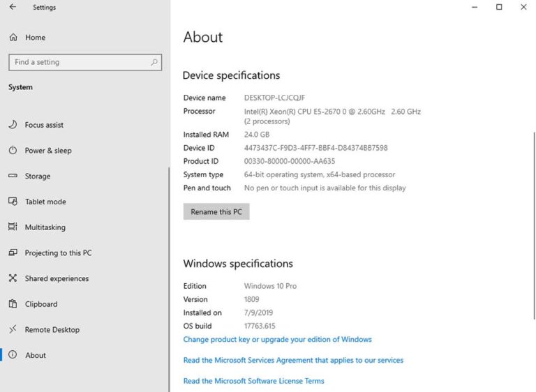
Task: Maximize the Settings window
Action: pos(499,7)
